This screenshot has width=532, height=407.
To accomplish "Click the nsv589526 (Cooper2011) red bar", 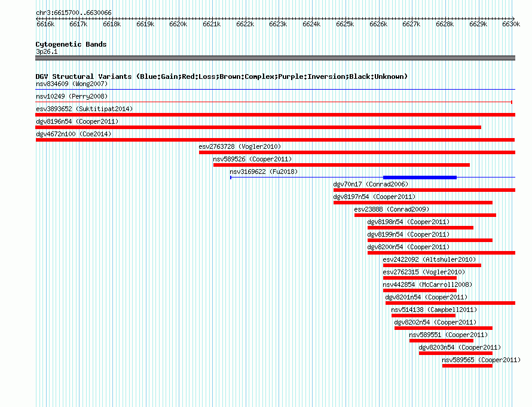I will point(341,165).
